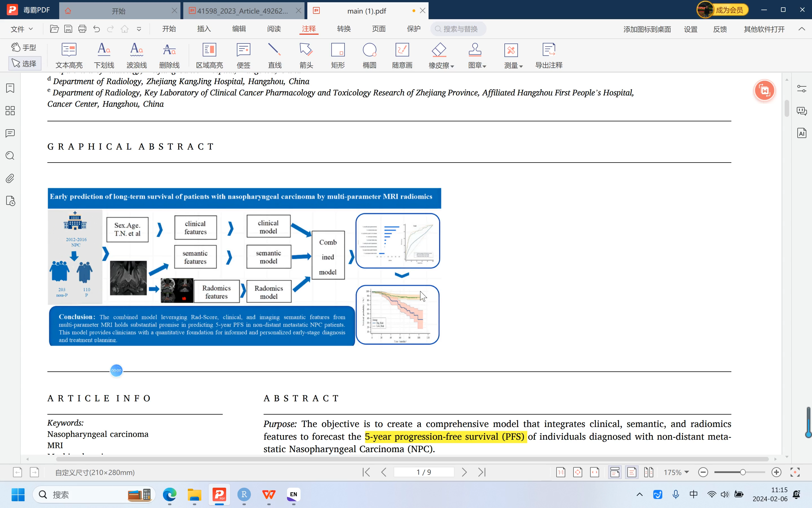Screen dimensions: 812x508
Task: Expand the 文件 file menu dropdown
Action: click(x=22, y=29)
